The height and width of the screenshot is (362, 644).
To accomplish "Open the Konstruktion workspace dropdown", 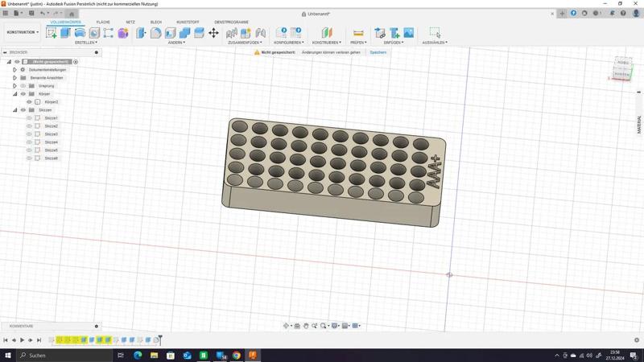I will [22, 33].
